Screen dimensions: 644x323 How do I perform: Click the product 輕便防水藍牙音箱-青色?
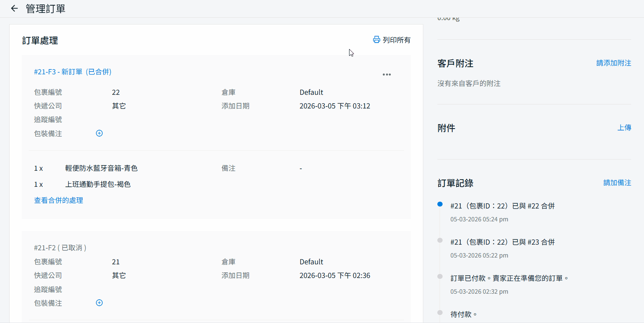(101, 168)
